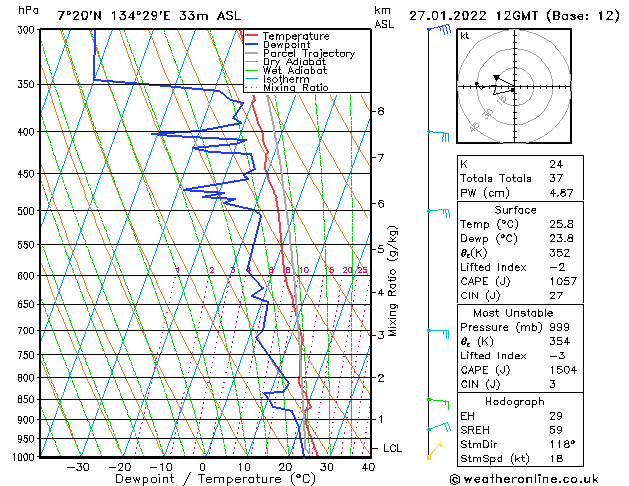Click the 'Dewpoint / Temperature (°C)' axis title
The height and width of the screenshot is (486, 629).
pyautogui.click(x=215, y=479)
